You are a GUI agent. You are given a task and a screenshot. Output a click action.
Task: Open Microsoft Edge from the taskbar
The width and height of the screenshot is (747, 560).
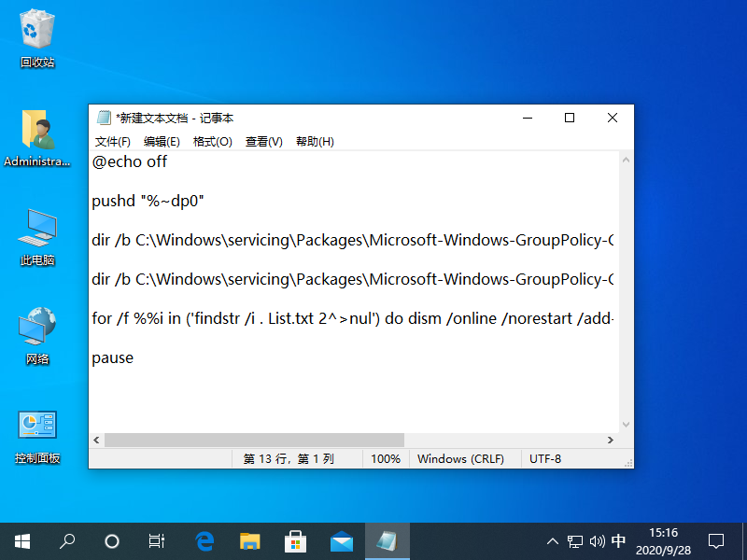(204, 541)
